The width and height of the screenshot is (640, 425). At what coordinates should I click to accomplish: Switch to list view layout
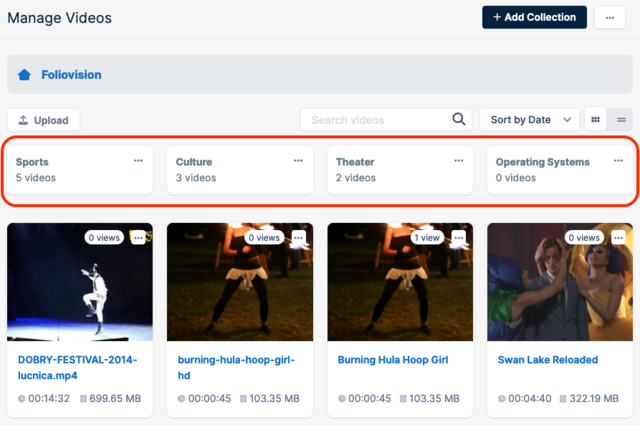tap(620, 120)
